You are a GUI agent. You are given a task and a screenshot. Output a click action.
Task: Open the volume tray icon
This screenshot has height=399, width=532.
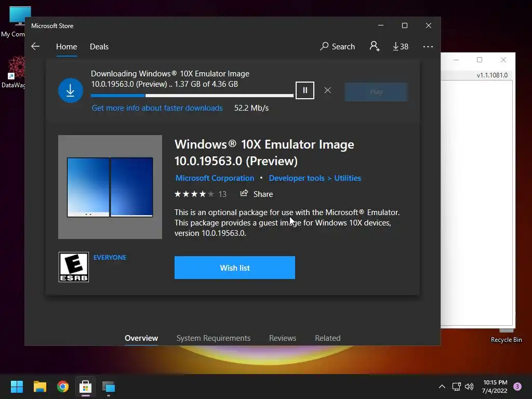[469, 387]
